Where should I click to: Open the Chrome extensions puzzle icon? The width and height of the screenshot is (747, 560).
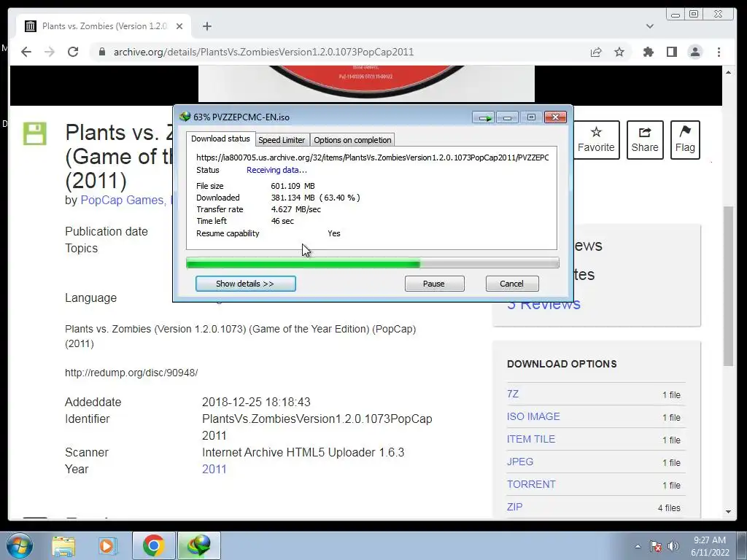649,52
